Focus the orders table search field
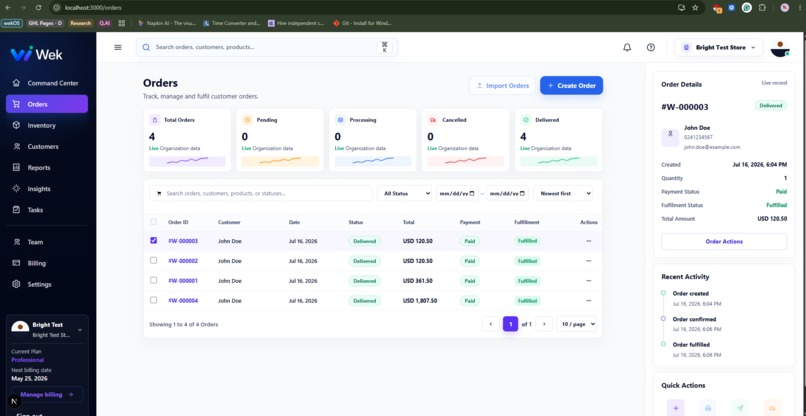 click(x=261, y=193)
